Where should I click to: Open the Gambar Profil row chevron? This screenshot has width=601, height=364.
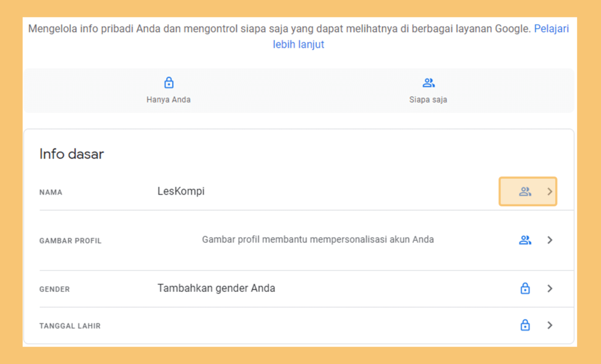tap(549, 240)
